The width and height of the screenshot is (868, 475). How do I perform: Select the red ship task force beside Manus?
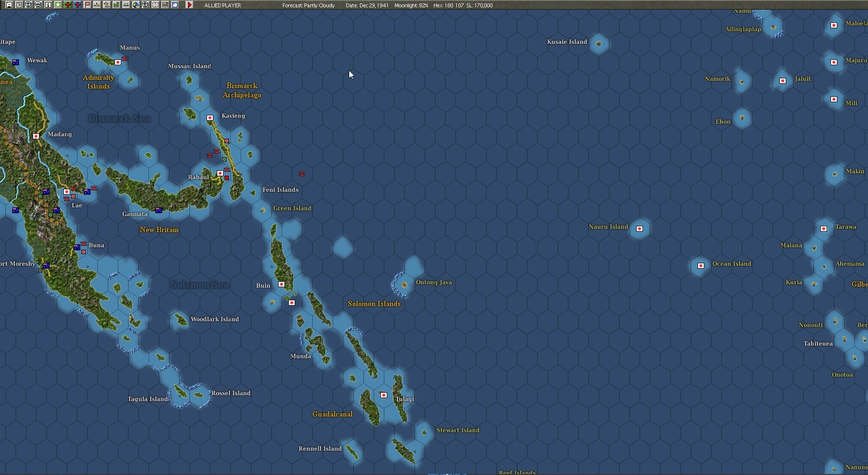point(125,58)
